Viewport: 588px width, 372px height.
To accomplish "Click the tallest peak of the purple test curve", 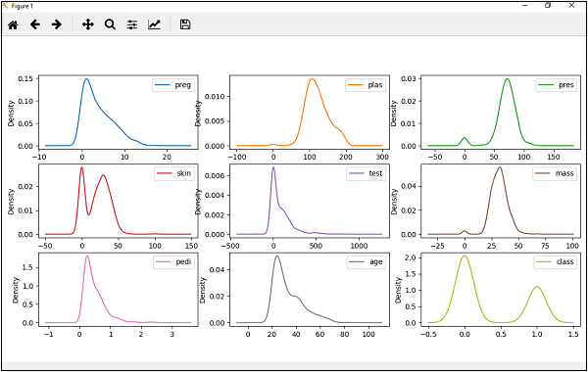I will pyautogui.click(x=273, y=167).
